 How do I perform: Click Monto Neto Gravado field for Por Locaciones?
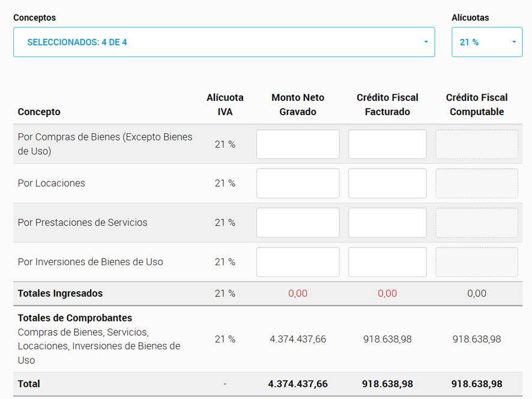(298, 184)
